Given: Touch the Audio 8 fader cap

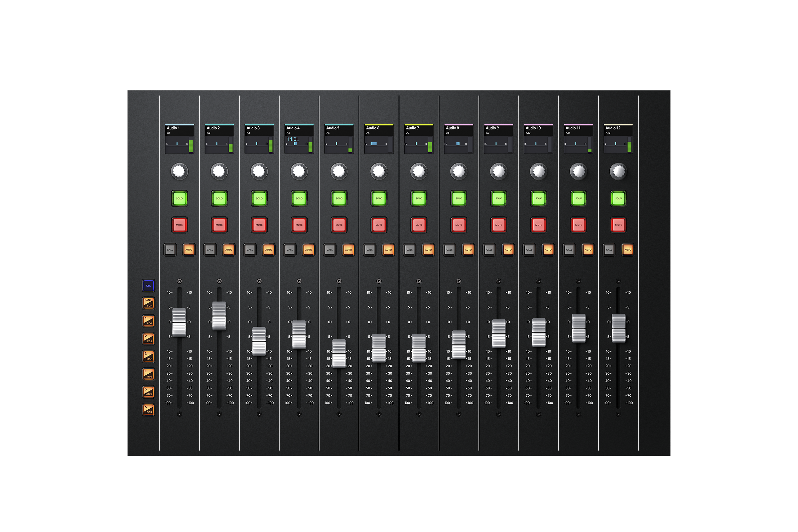Looking at the screenshot, I should click(459, 345).
